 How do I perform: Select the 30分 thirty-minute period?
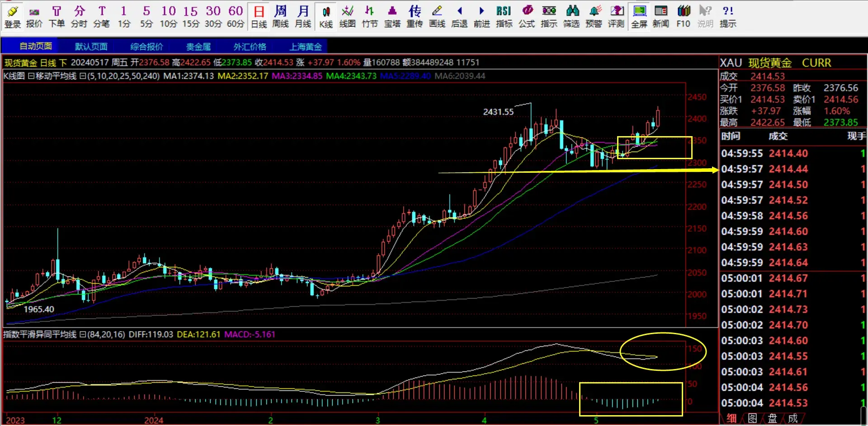tap(213, 16)
